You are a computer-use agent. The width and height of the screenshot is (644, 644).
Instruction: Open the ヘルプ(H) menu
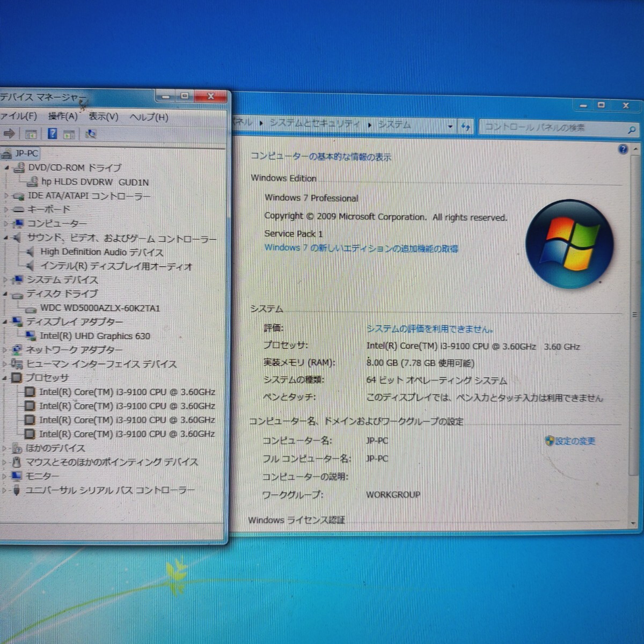(x=149, y=117)
